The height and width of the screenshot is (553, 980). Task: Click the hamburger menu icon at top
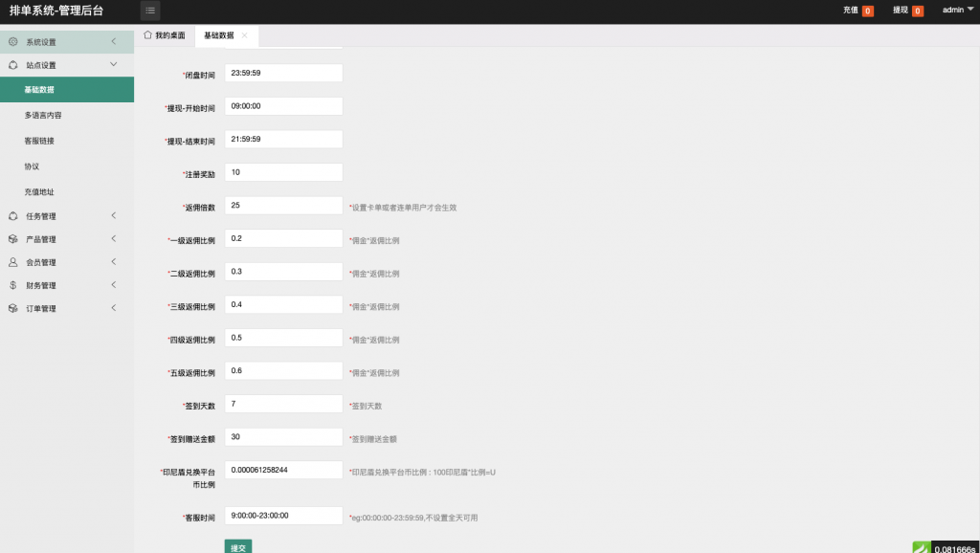[x=150, y=11]
